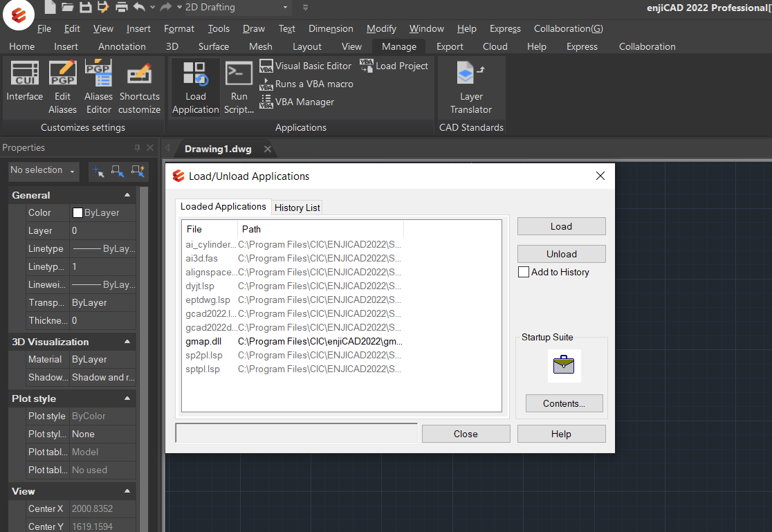
Task: Click the file name input field in dialog
Action: 296,434
